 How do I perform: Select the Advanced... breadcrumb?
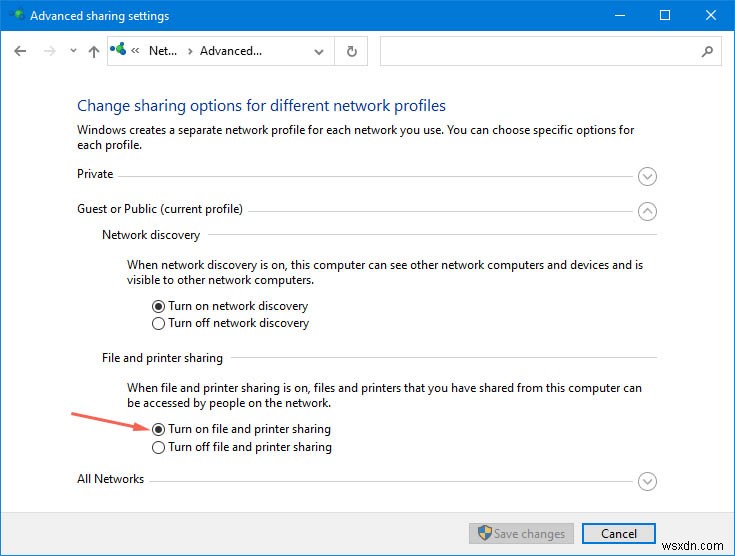coord(231,51)
